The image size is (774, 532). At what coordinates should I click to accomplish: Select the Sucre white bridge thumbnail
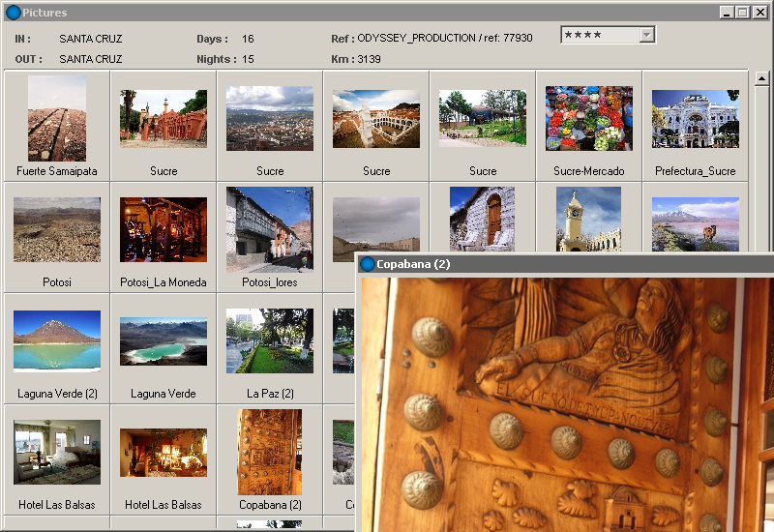(376, 119)
